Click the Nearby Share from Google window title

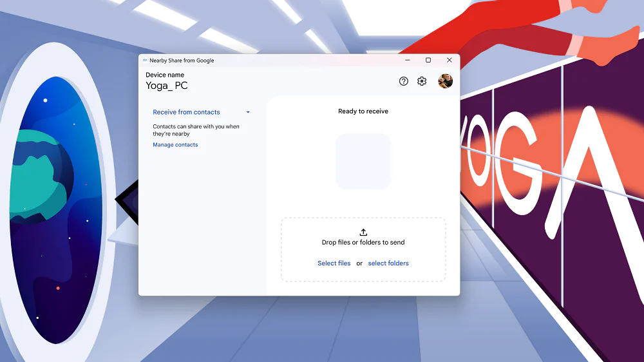[182, 61]
